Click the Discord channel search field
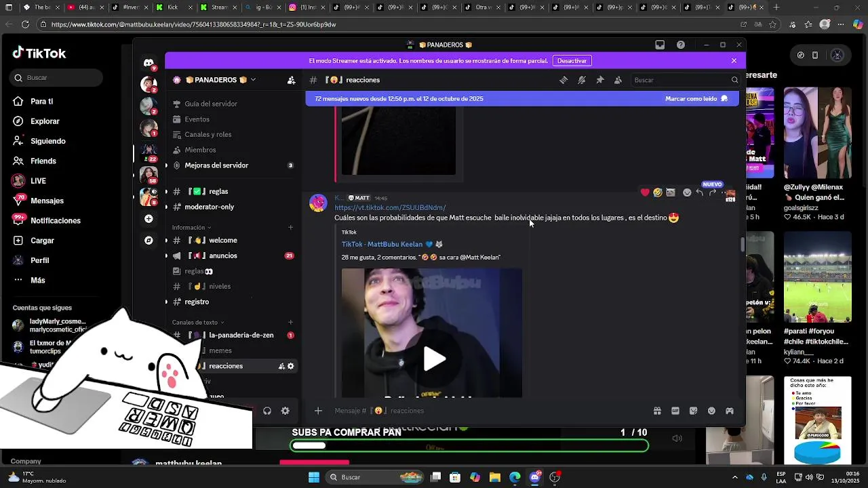 [x=685, y=80]
